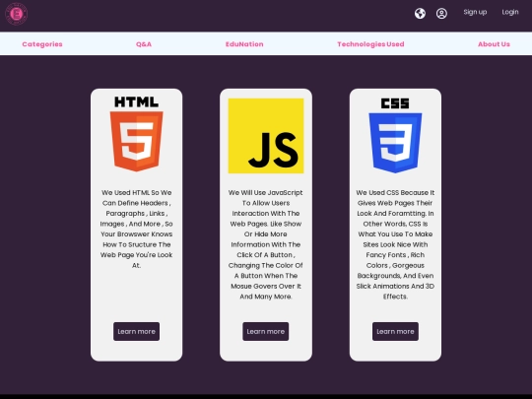The image size is (532, 399).
Task: Click the 'We Will Use JavaScript' paragraph
Action: pyautogui.click(x=266, y=244)
